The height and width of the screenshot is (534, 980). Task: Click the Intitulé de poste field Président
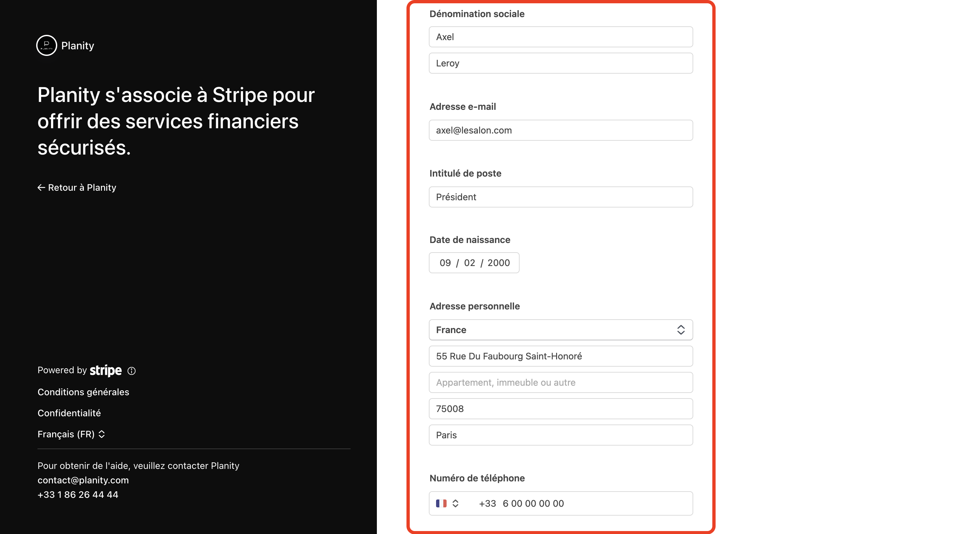coord(561,197)
